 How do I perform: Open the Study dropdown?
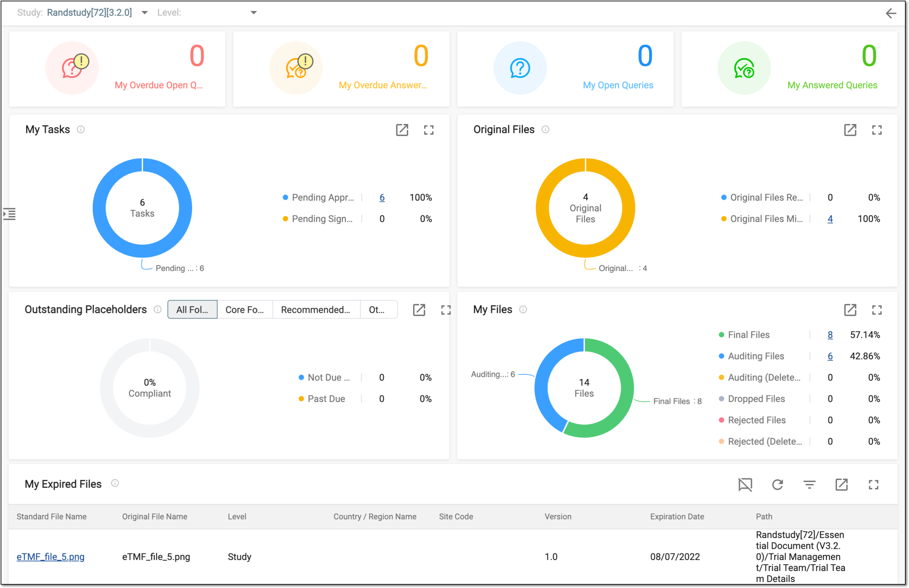[144, 13]
